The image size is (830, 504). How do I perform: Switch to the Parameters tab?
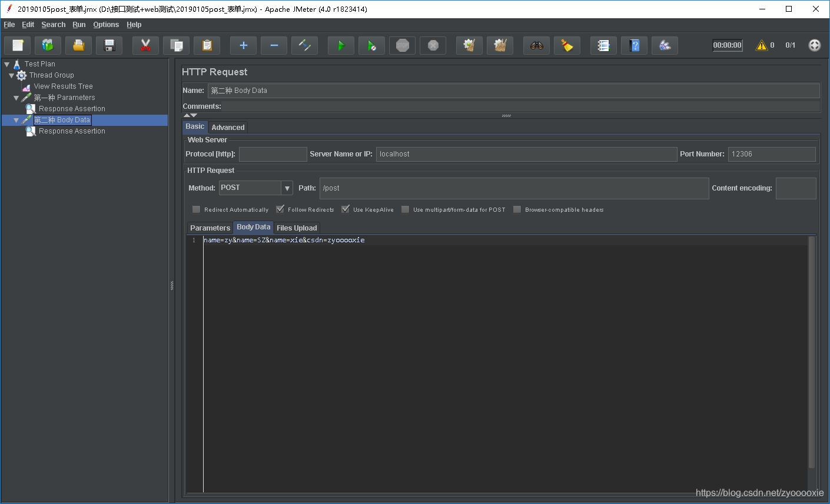click(210, 228)
